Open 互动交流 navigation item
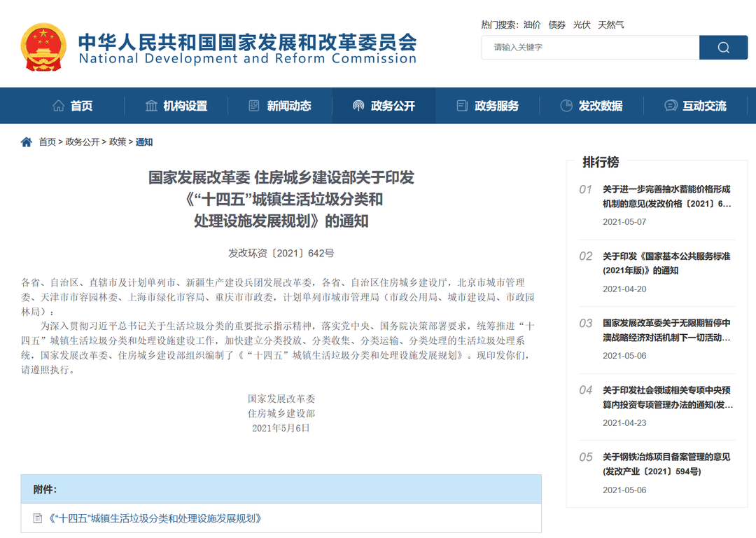The image size is (756, 538). tap(695, 106)
